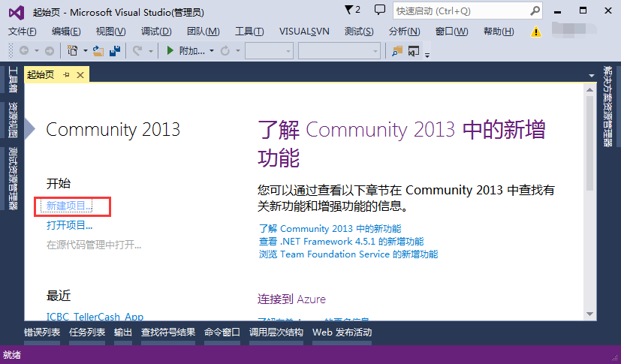Click the open file folder icon
621x364 pixels.
pos(98,50)
